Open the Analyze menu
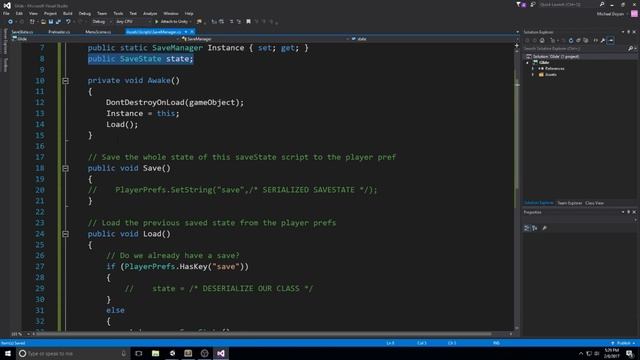The width and height of the screenshot is (640, 360). pos(150,13)
